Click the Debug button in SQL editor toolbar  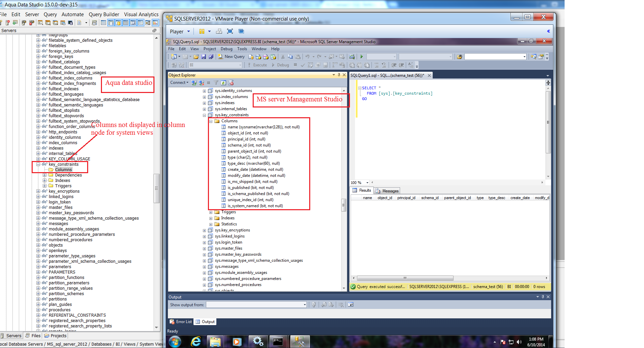[x=280, y=65]
